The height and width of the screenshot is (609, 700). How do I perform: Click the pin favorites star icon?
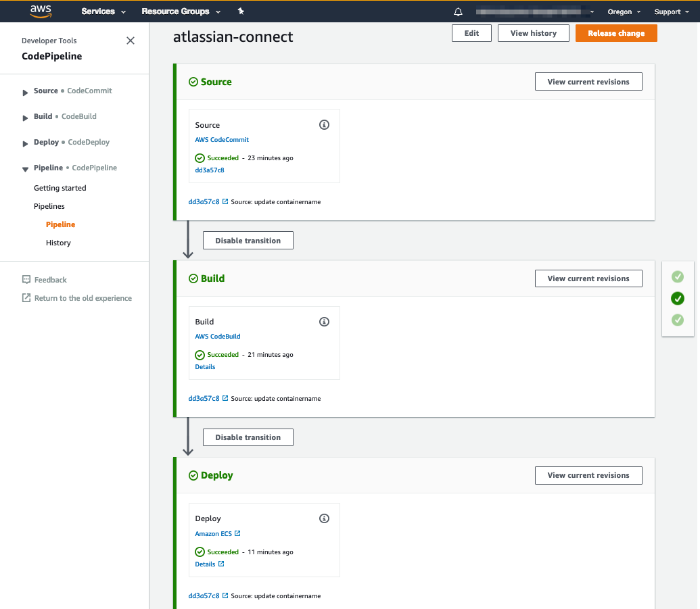point(241,11)
